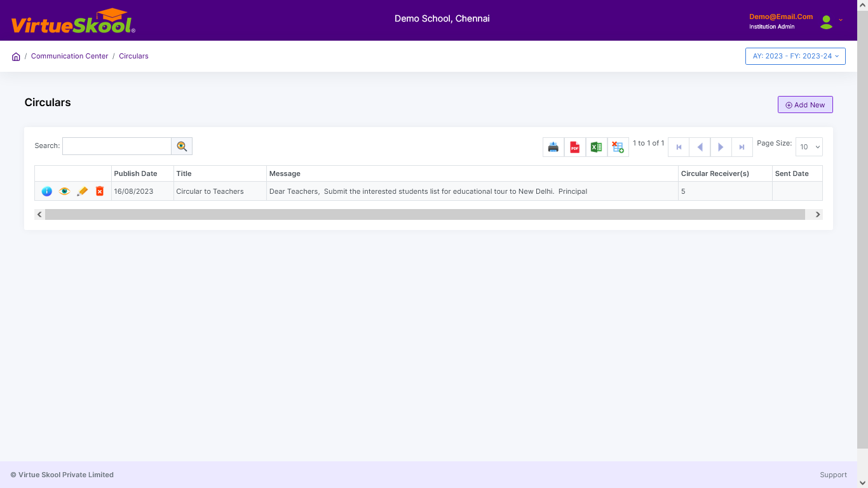Open the academic year AY: 2023 selector
The height and width of the screenshot is (488, 868).
coord(796,56)
